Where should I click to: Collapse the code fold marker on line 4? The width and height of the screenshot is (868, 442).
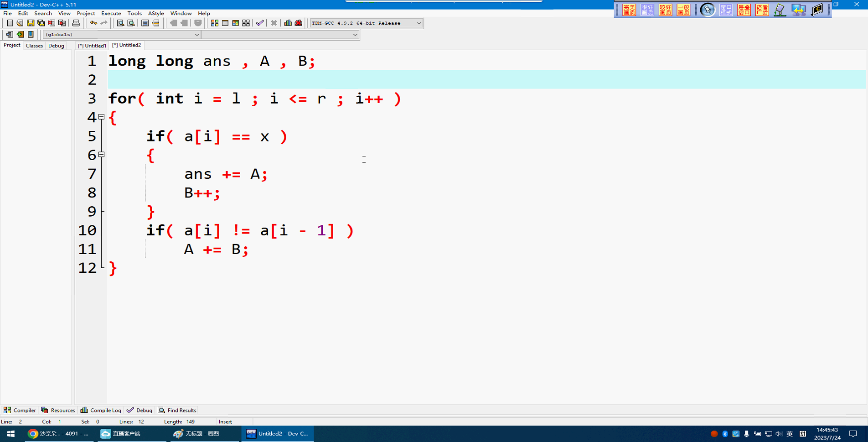point(102,117)
